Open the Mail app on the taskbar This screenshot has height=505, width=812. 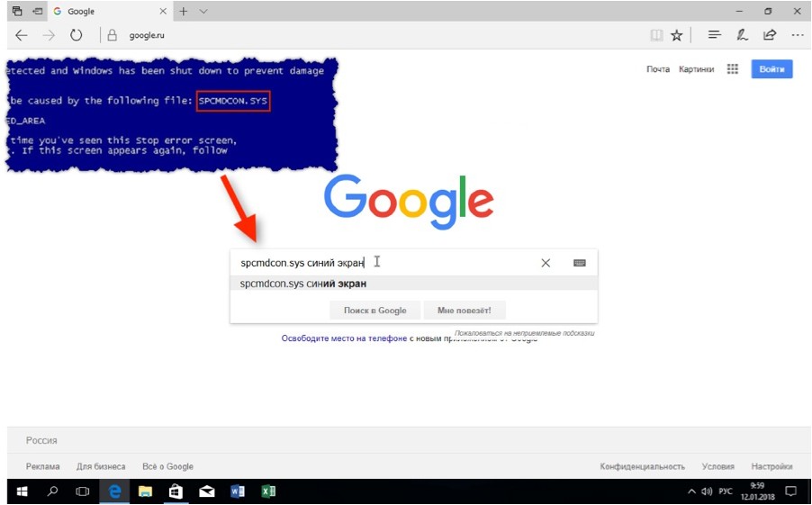[x=207, y=491]
